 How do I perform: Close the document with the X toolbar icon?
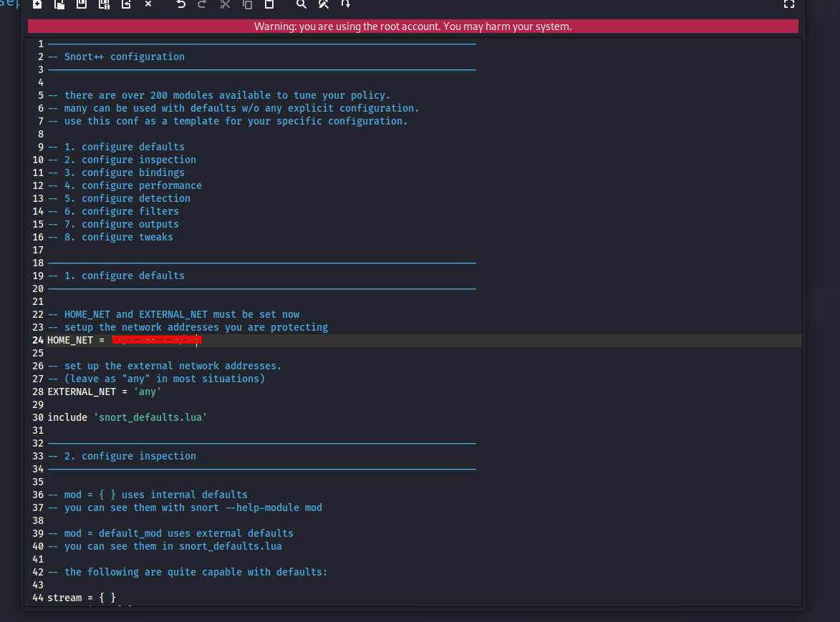(148, 4)
